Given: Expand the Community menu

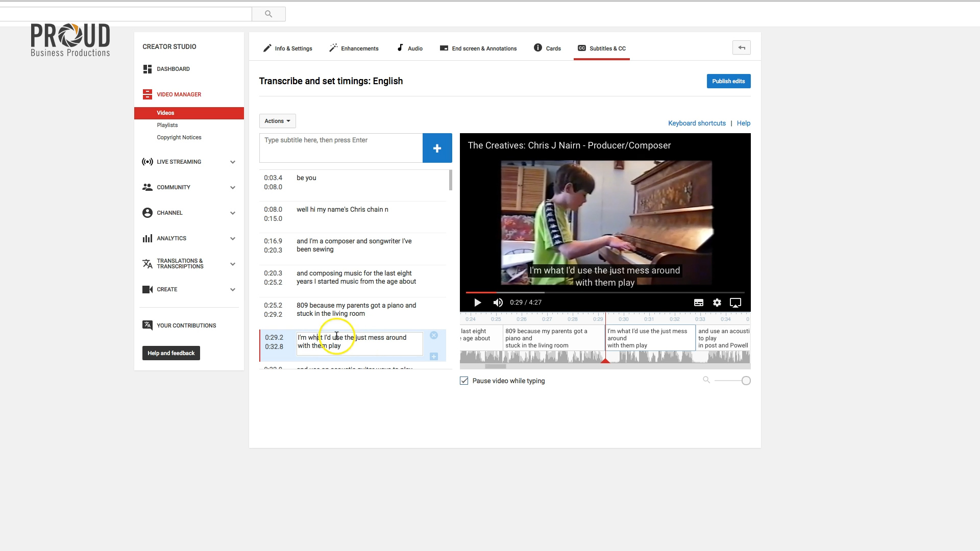Looking at the screenshot, I should [x=233, y=188].
